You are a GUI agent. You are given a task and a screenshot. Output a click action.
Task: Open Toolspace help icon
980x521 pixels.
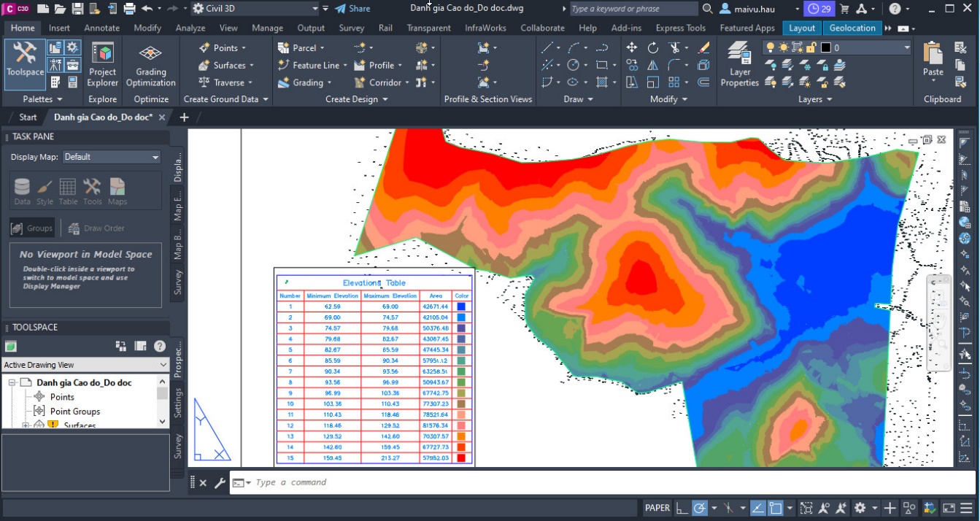[x=159, y=346]
